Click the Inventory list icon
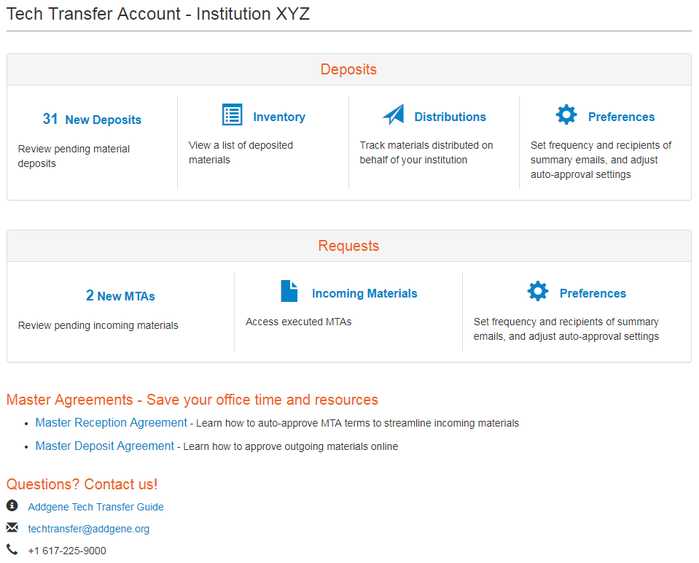This screenshot has height=563, width=699. [x=232, y=115]
